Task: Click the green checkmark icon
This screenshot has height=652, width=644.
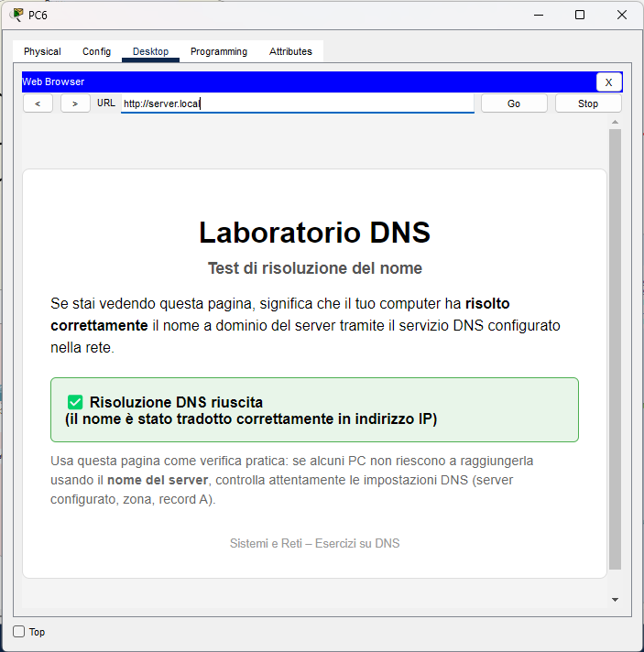Action: click(x=75, y=402)
